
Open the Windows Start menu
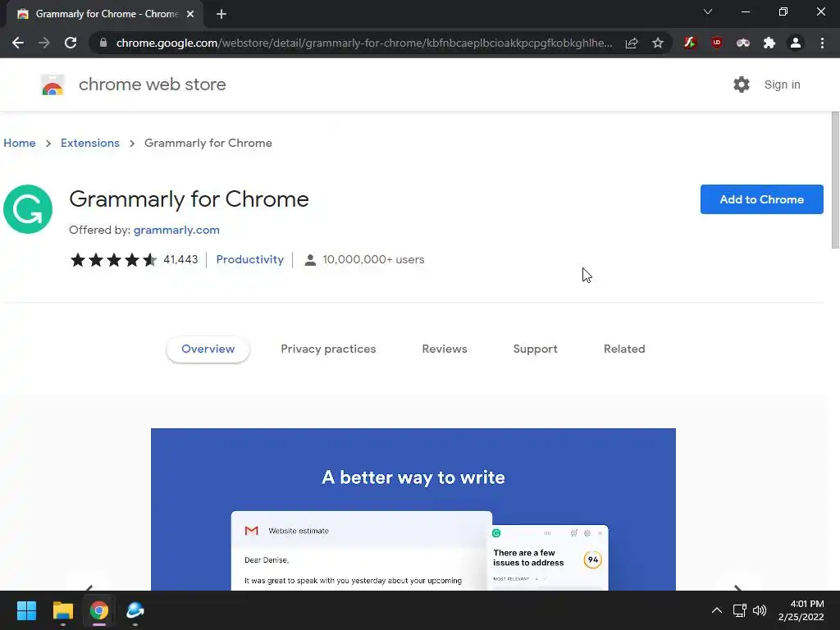pyautogui.click(x=26, y=610)
